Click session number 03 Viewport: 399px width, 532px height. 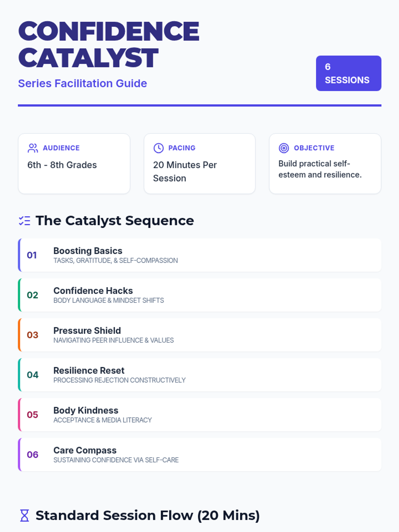tap(33, 335)
